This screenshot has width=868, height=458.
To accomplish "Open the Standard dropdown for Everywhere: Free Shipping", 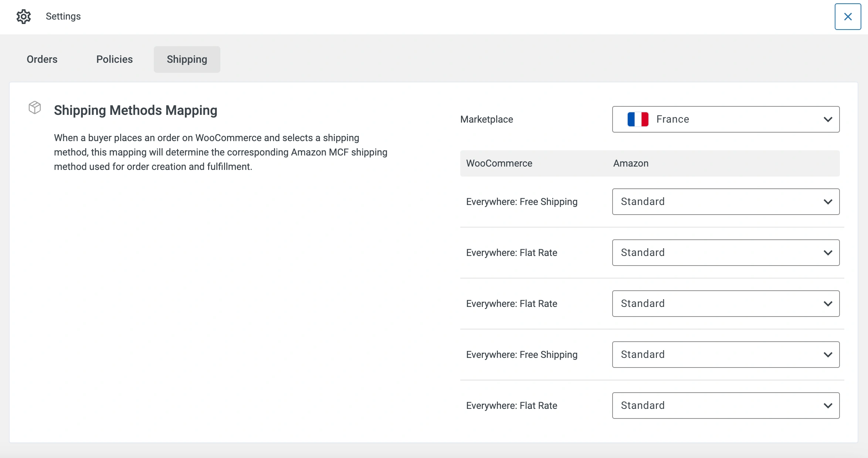I will (x=725, y=202).
